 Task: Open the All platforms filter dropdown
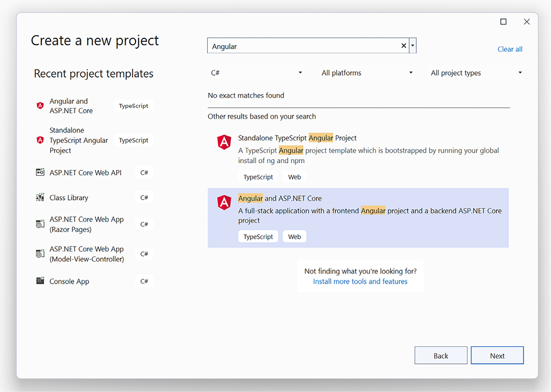(x=367, y=73)
